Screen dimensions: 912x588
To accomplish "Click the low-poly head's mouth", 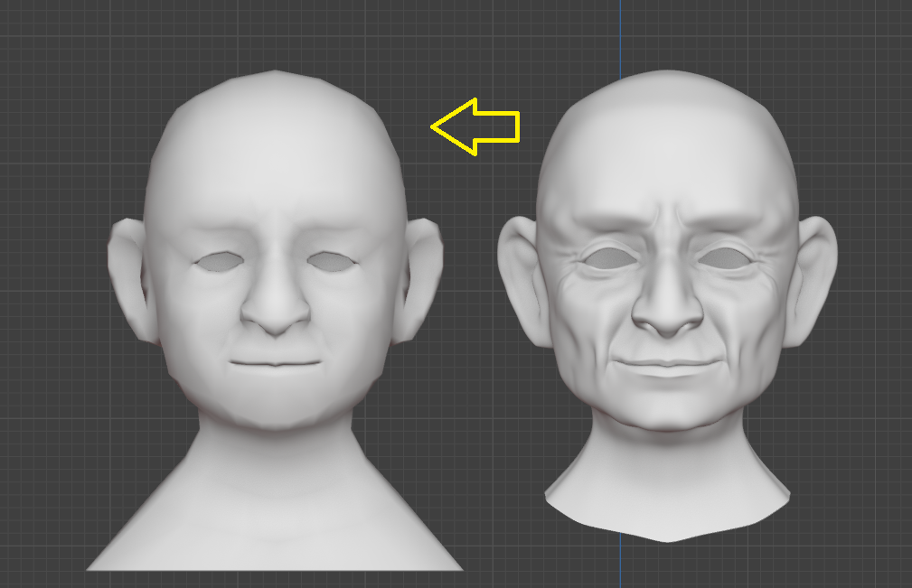I will [275, 363].
